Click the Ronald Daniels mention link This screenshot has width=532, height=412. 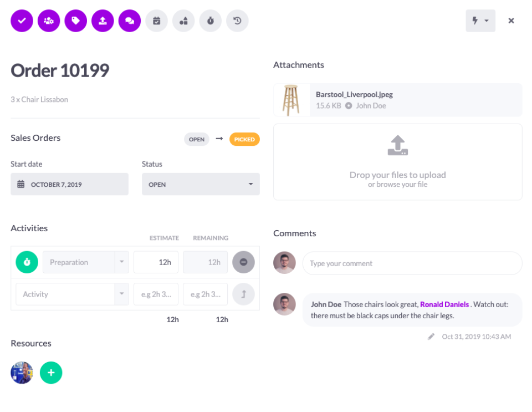pos(444,304)
